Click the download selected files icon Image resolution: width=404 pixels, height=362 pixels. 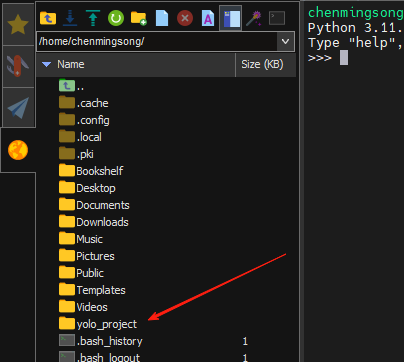pyautogui.click(x=70, y=18)
